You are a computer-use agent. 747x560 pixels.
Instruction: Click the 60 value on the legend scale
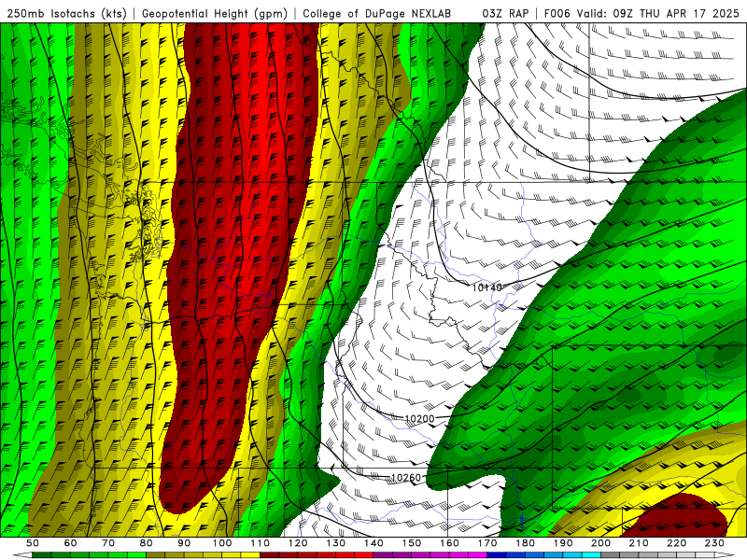point(71,543)
